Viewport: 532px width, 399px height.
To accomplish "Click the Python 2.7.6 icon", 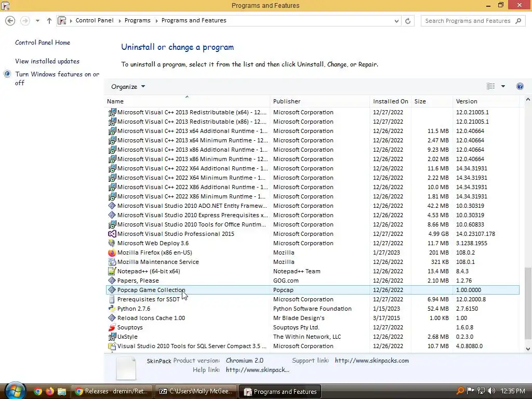I will (x=112, y=309).
